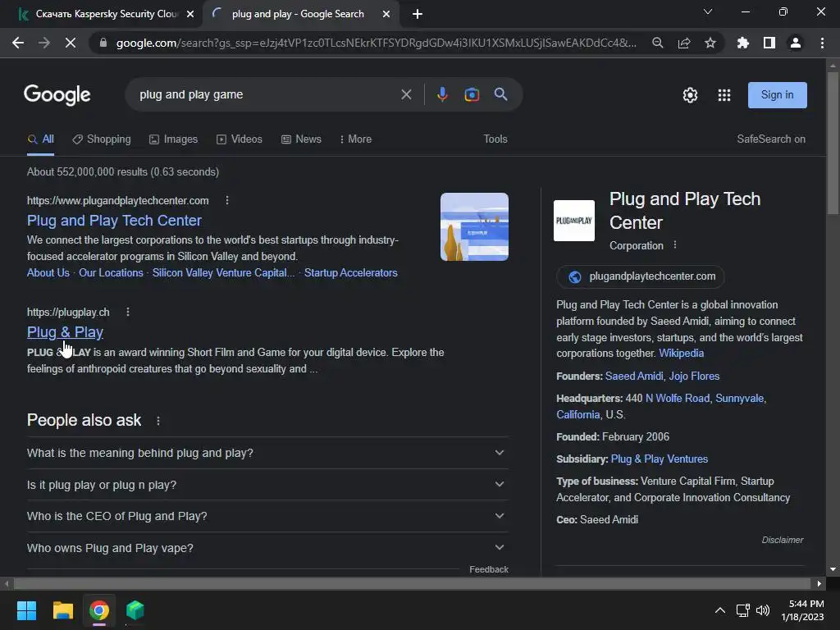Click the address bar URL
The height and width of the screenshot is (630, 840).
(376, 43)
